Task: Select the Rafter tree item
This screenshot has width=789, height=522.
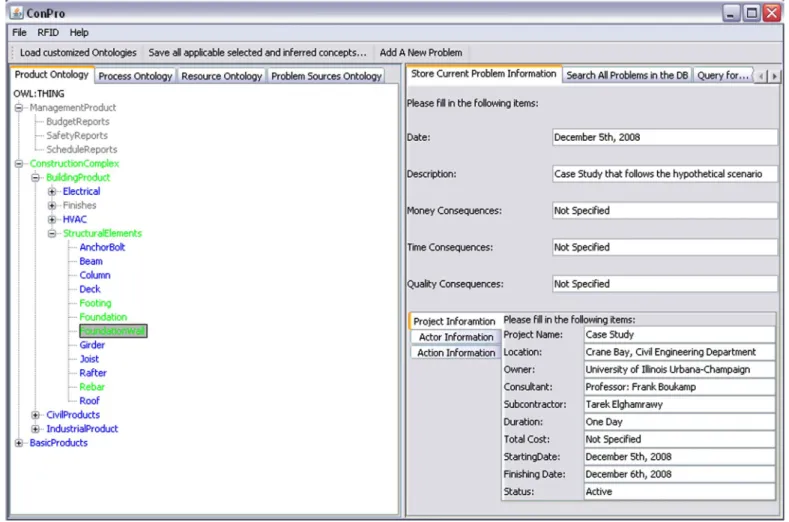Action: click(93, 373)
